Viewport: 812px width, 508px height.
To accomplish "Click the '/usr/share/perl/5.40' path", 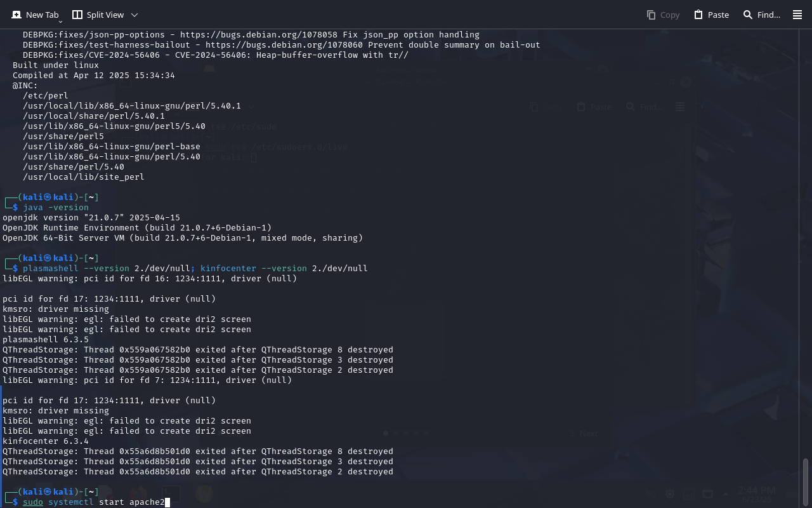I will [x=74, y=167].
